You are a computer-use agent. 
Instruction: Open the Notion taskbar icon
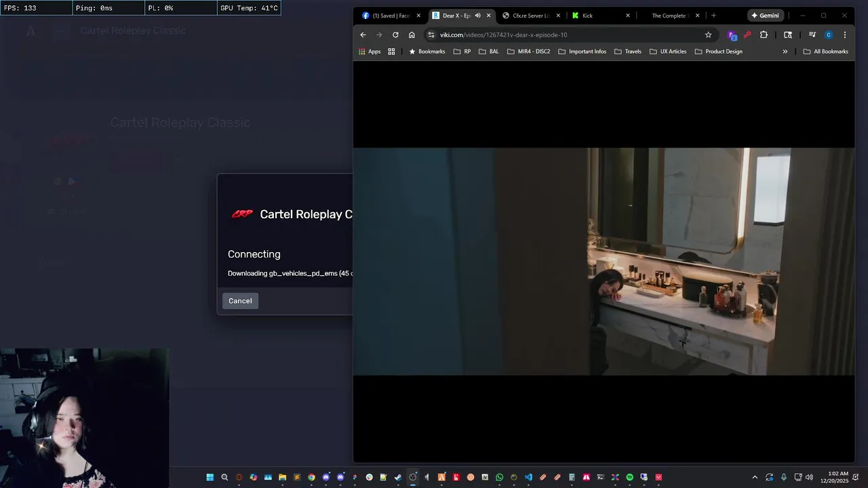[485, 477]
